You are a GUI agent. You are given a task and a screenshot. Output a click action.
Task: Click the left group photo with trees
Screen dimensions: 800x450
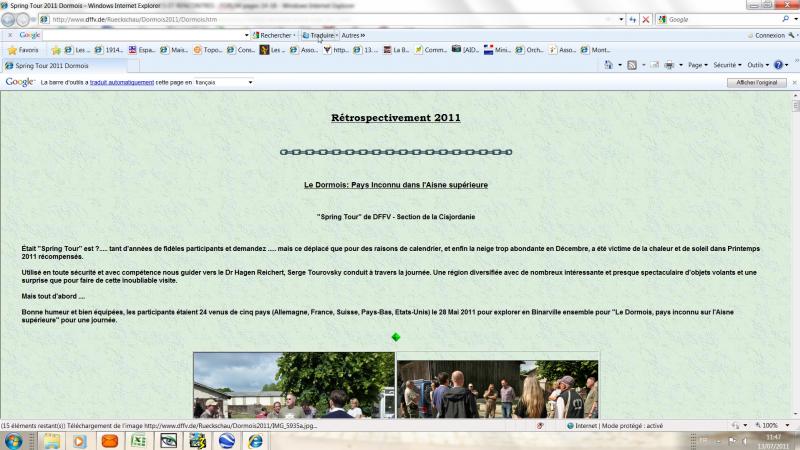pos(294,385)
